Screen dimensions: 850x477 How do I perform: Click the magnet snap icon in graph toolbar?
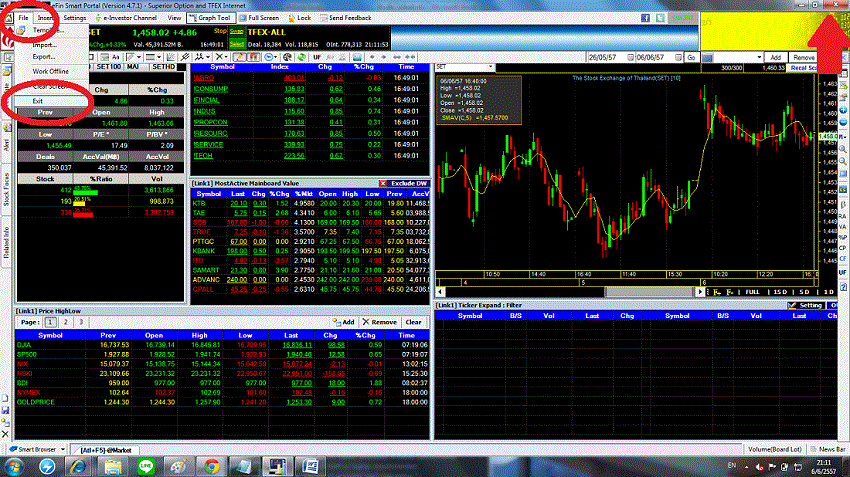tap(254, 57)
